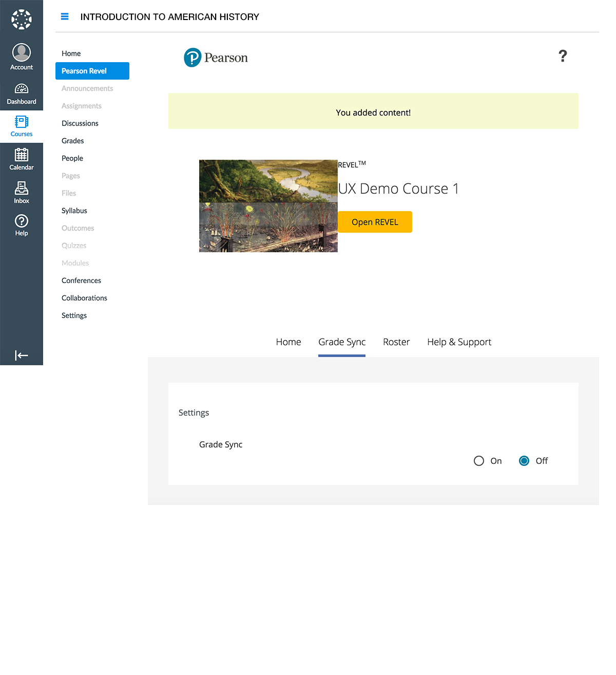Open the Calendar icon

click(x=22, y=159)
